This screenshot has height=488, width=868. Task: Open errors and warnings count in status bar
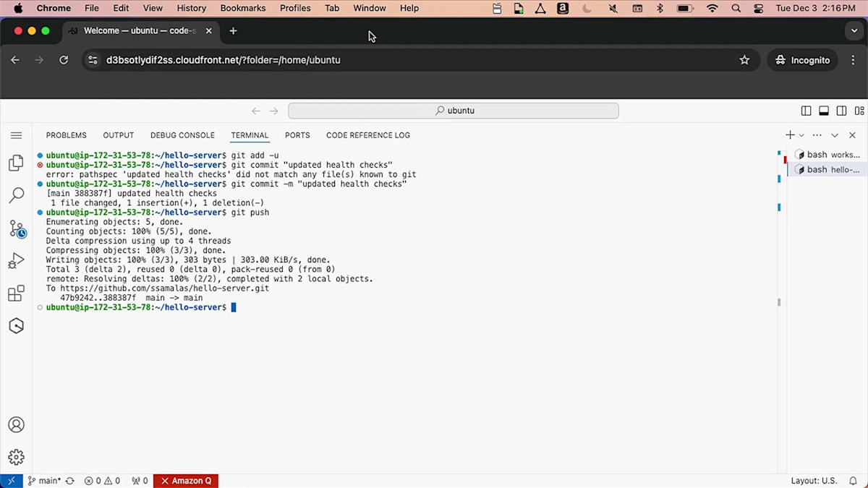(x=102, y=481)
